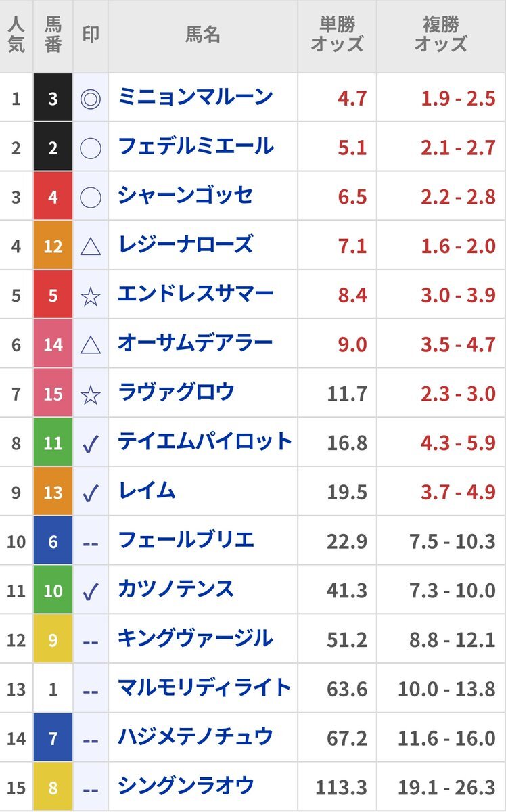
Task: Open horse page for シャーンゴッセ
Action: pos(185,196)
